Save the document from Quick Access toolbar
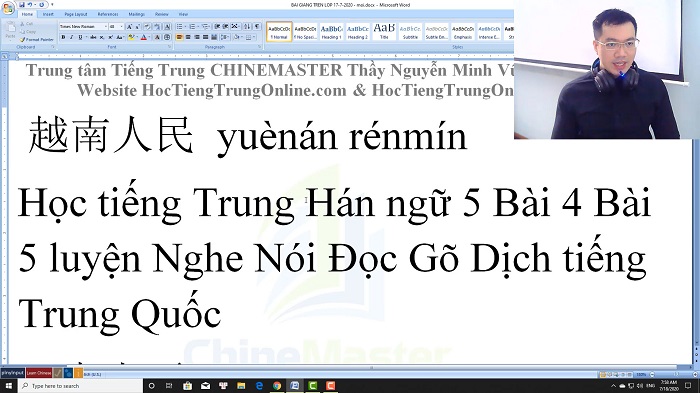Image resolution: width=700 pixels, height=393 pixels. click(x=21, y=4)
